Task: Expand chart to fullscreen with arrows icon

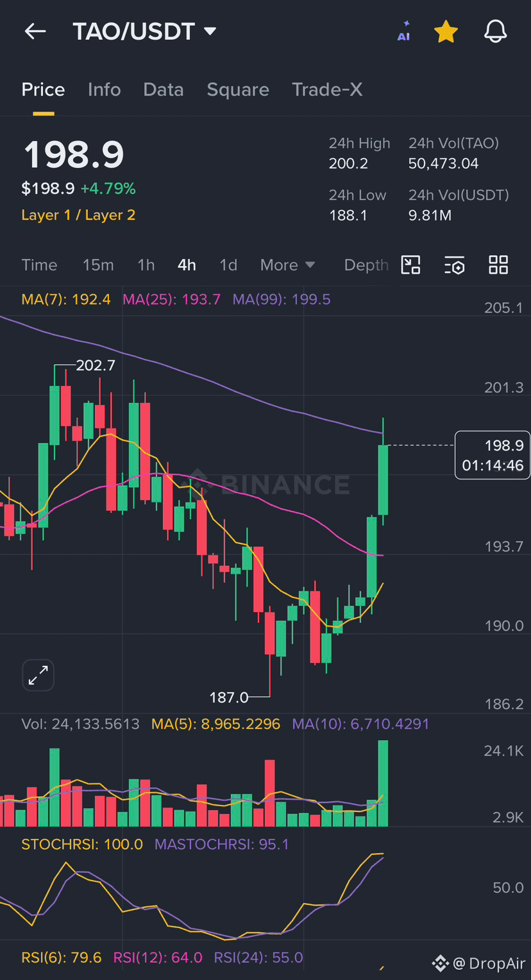Action: 38,675
